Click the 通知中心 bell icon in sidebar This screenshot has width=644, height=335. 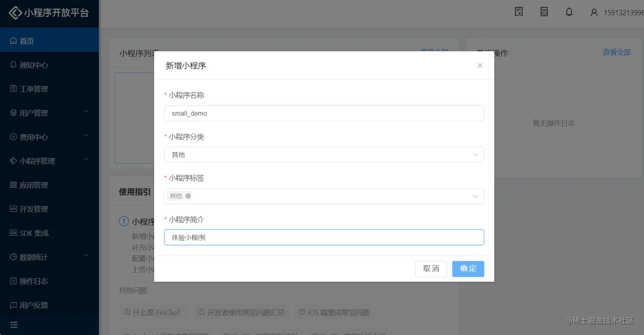14,65
